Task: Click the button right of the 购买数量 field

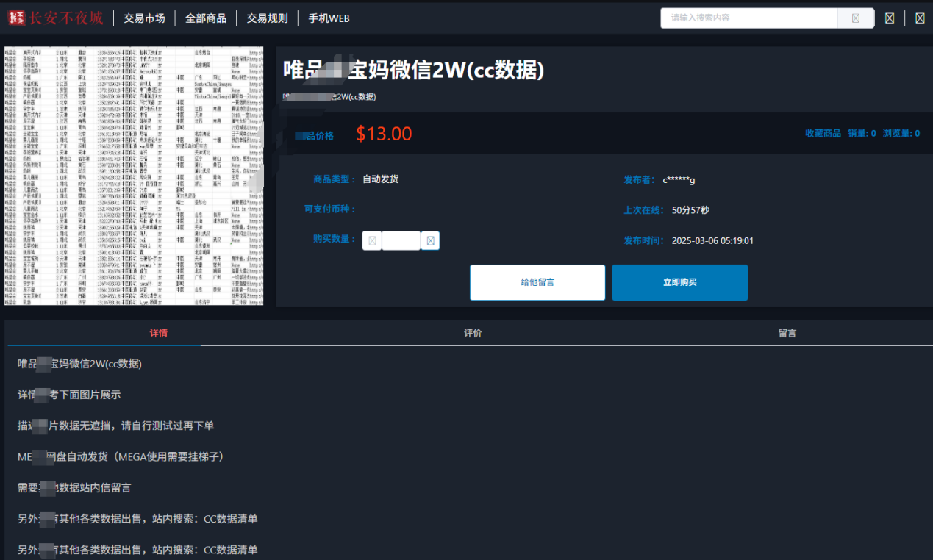Action: click(x=430, y=240)
